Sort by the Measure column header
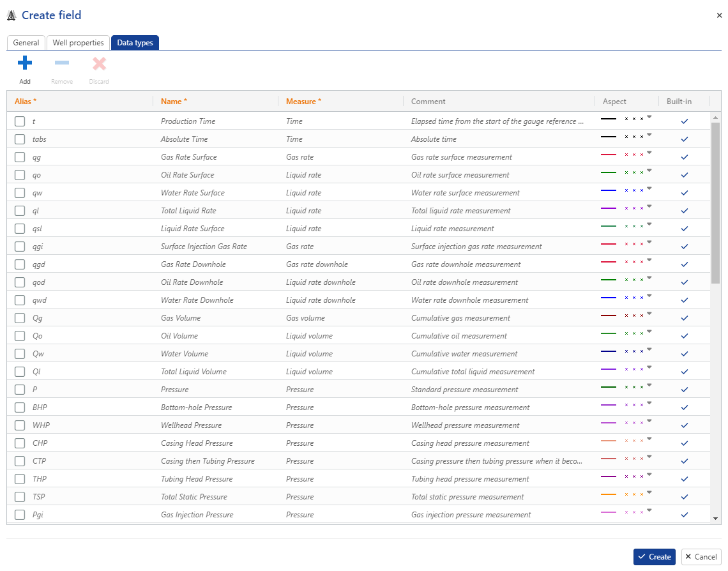 click(303, 101)
